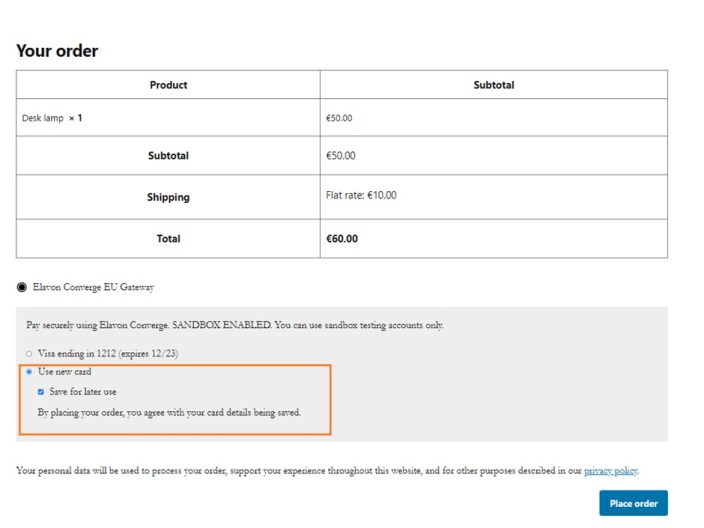Viewport: 704px width, 528px height.
Task: Uncheck Save for later use checkbox
Action: (x=41, y=392)
